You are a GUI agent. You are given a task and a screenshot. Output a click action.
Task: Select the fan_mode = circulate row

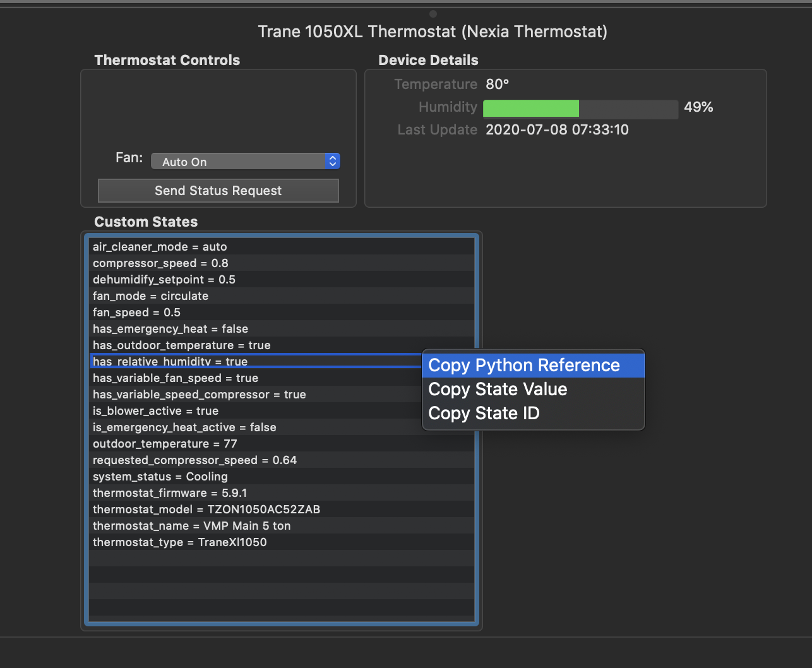[282, 296]
